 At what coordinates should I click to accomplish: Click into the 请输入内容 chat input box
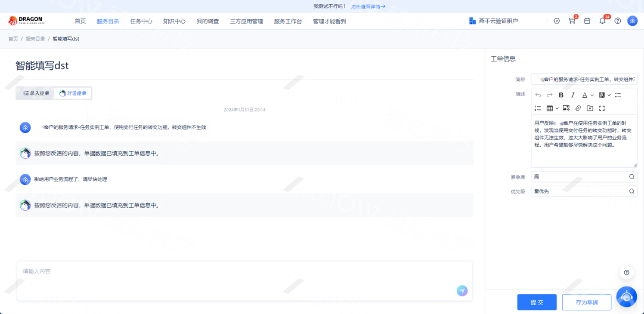pyautogui.click(x=244, y=281)
